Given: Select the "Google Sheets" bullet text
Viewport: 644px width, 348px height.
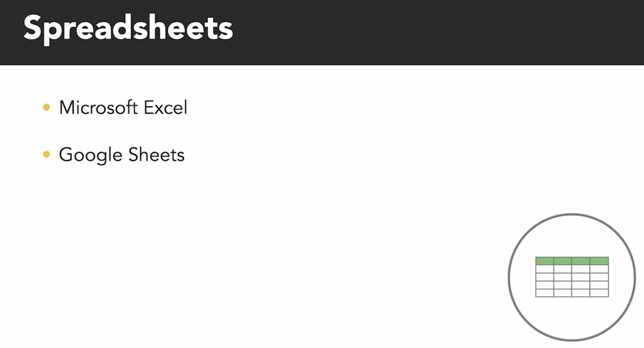Looking at the screenshot, I should [121, 155].
